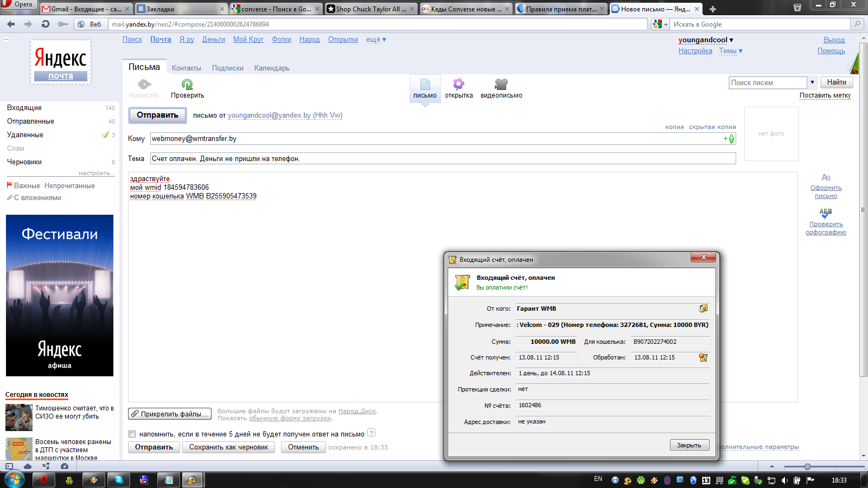Open the new tab plus button

click(x=713, y=9)
